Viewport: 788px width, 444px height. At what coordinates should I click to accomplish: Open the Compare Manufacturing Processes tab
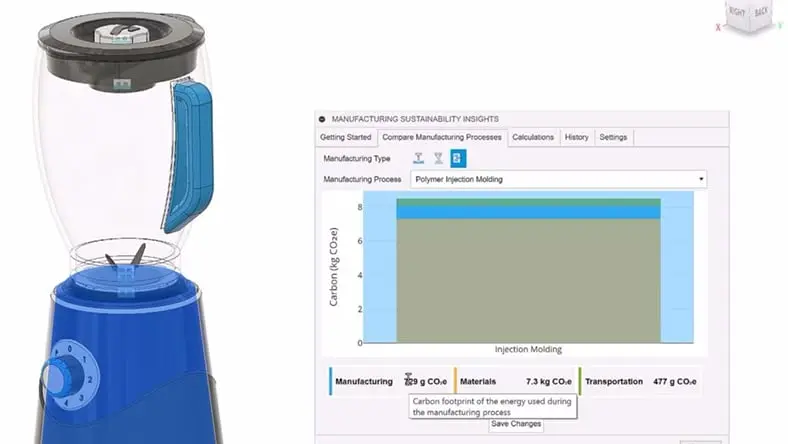(x=442, y=137)
